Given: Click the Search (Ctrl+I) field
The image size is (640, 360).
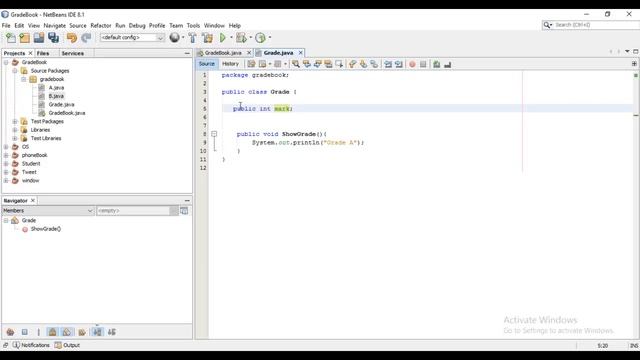Looking at the screenshot, I should coord(595,25).
